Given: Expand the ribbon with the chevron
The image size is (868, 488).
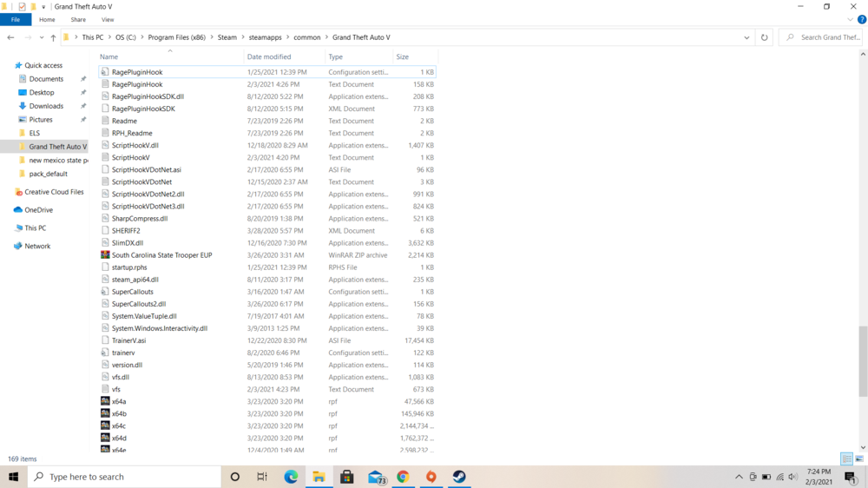Looking at the screenshot, I should tap(851, 19).
